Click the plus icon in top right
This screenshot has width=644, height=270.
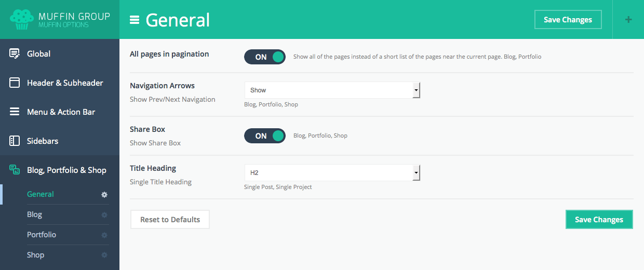point(628,20)
